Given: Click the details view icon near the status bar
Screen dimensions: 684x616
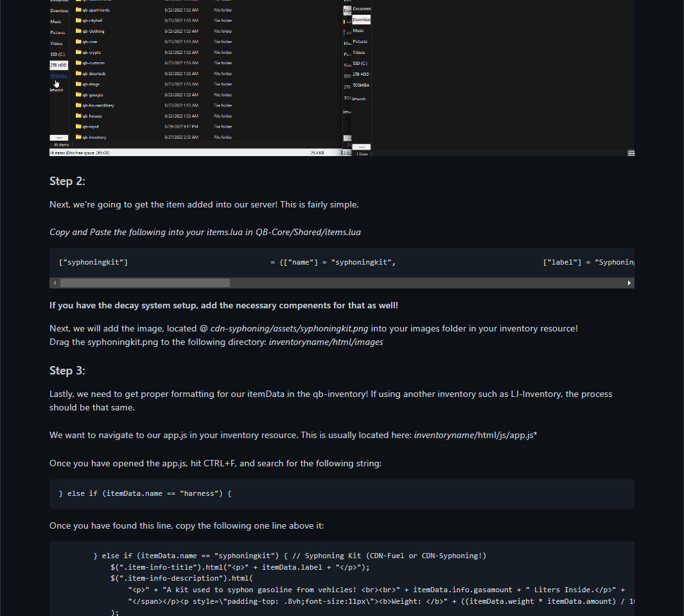Looking at the screenshot, I should coord(631,153).
